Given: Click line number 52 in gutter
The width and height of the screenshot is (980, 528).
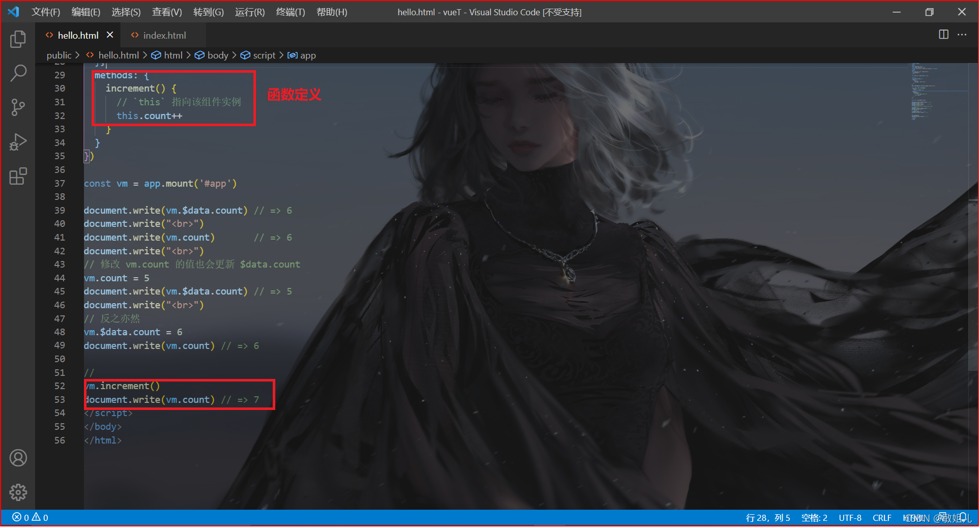Looking at the screenshot, I should (60, 386).
